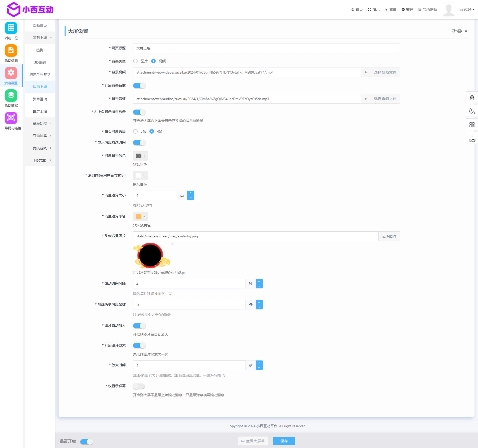Open the 二维码与链接 QR icon
This screenshot has height=448, width=478.
pyautogui.click(x=11, y=118)
